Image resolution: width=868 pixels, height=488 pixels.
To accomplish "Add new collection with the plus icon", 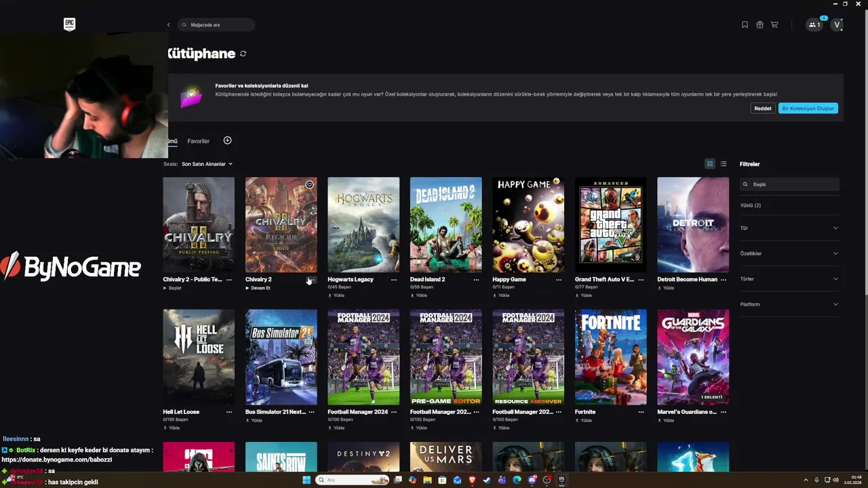I will (227, 140).
